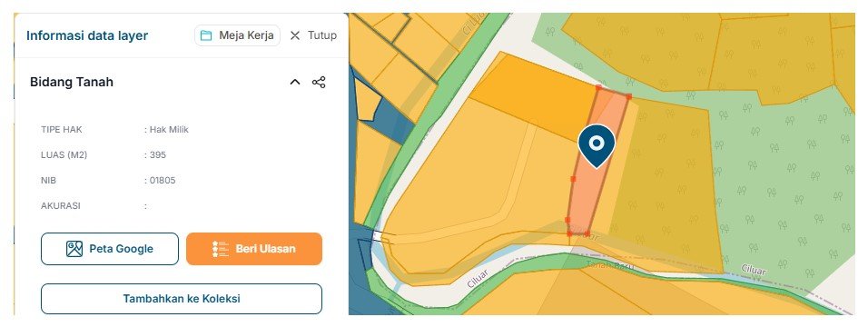Open the Meja Kerja workspace button
The image size is (868, 327).
(x=237, y=35)
